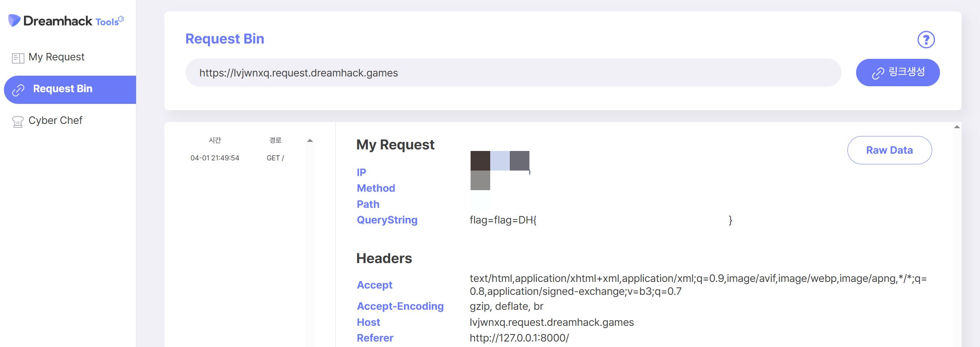980x347 pixels.
Task: Click the GET / path entry
Action: (275, 158)
